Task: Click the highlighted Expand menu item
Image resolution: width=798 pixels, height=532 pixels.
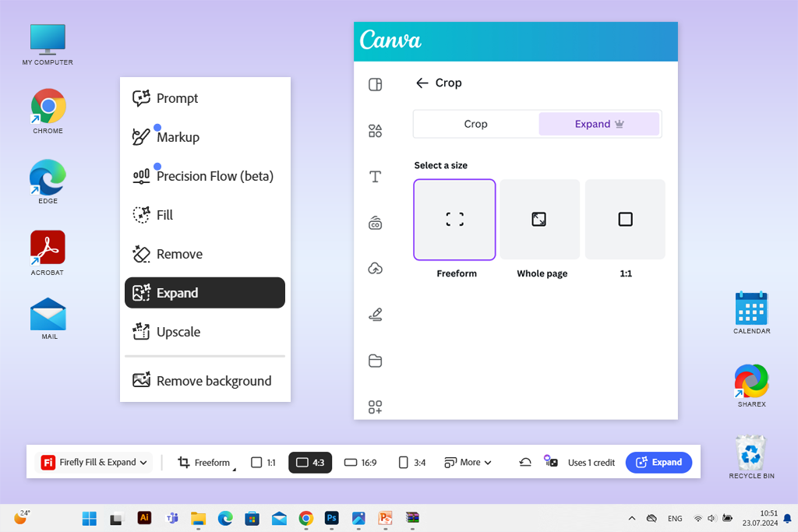Action: pyautogui.click(x=205, y=292)
